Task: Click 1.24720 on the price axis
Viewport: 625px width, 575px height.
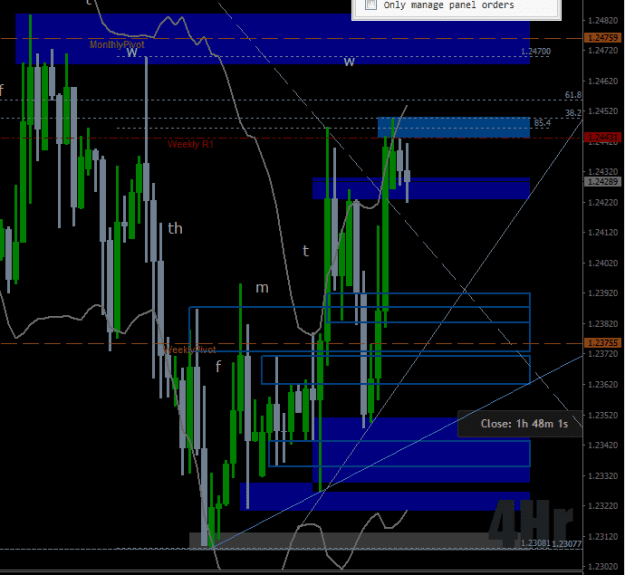Action: [x=603, y=51]
